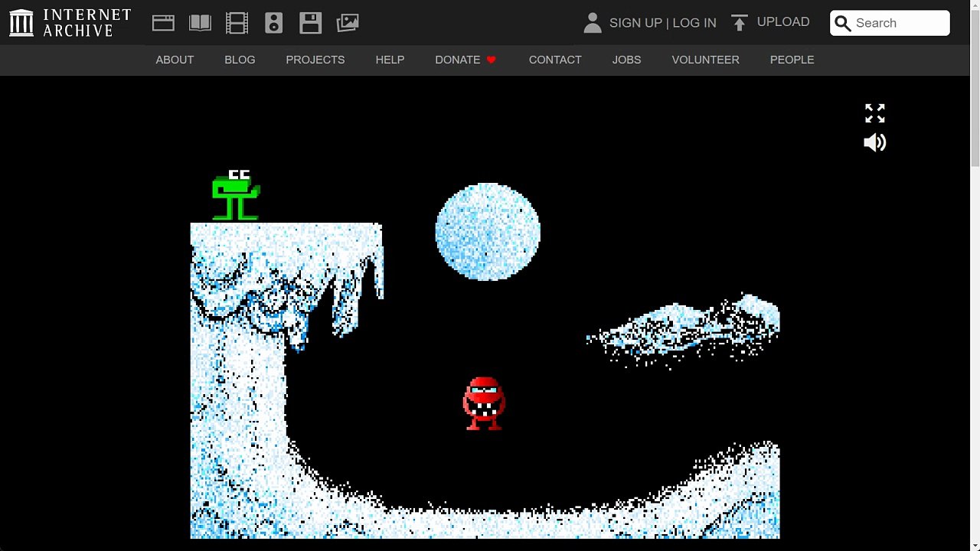Click the Log In link

(694, 23)
